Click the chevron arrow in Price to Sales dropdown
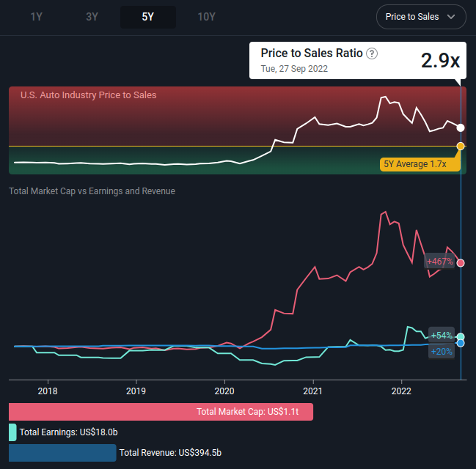 point(451,17)
